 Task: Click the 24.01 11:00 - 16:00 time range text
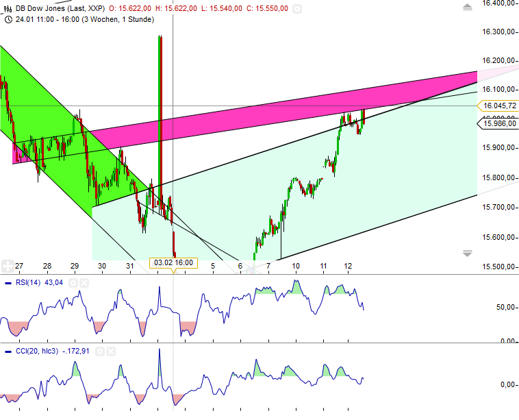click(x=85, y=20)
